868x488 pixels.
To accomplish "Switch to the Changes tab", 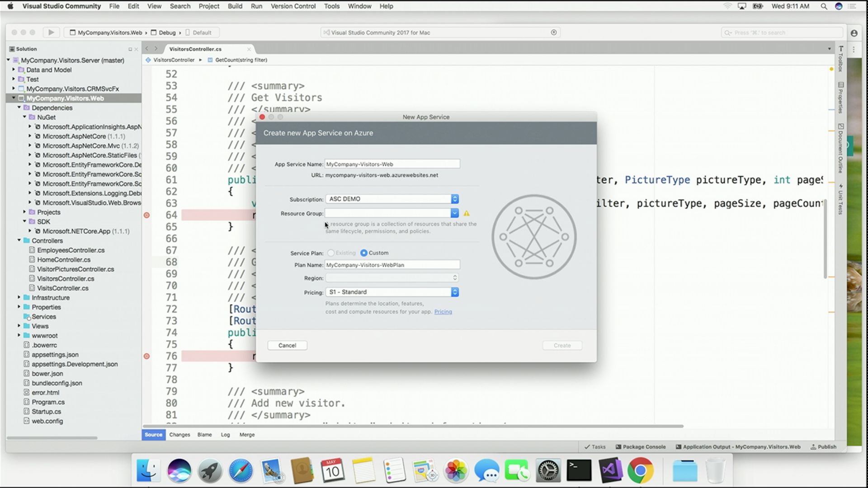I will [x=179, y=435].
